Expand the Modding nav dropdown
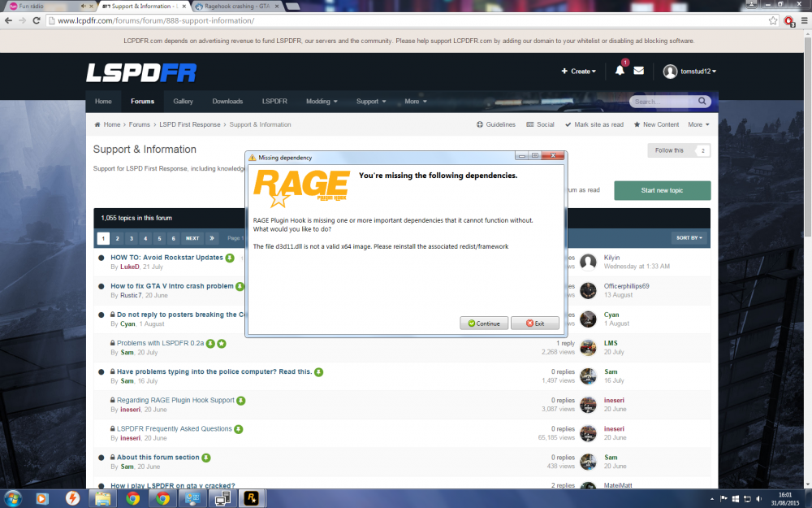Image resolution: width=812 pixels, height=508 pixels. point(322,101)
